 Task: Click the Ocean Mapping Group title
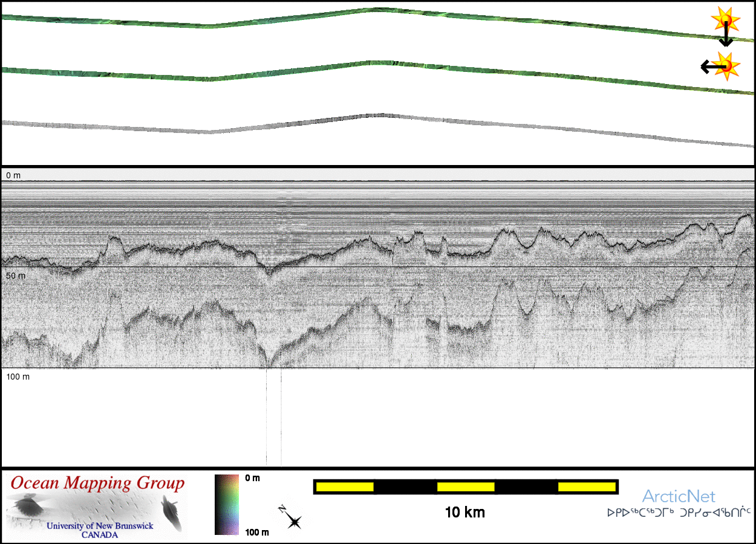tap(97, 484)
